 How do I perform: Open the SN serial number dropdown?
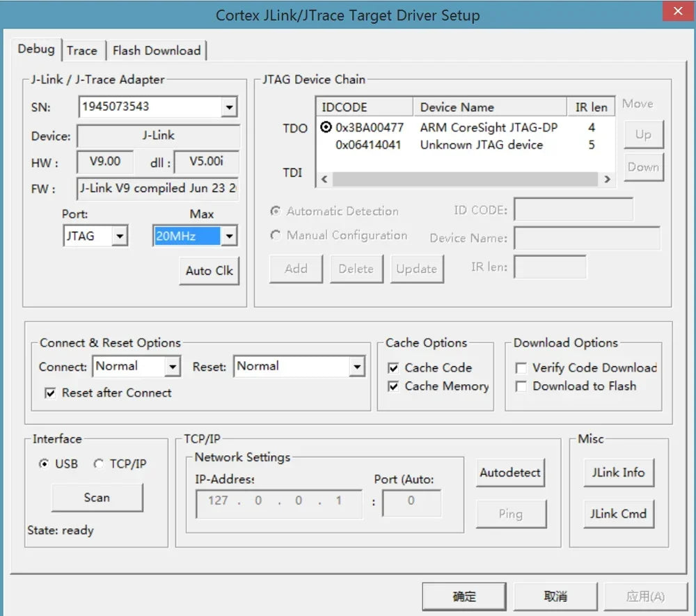[229, 107]
